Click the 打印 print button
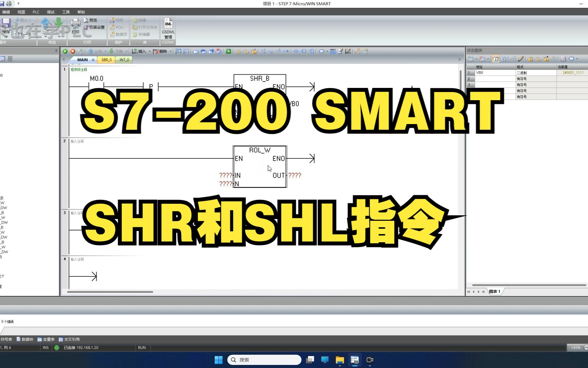This screenshot has height=368, width=588. 76,26
